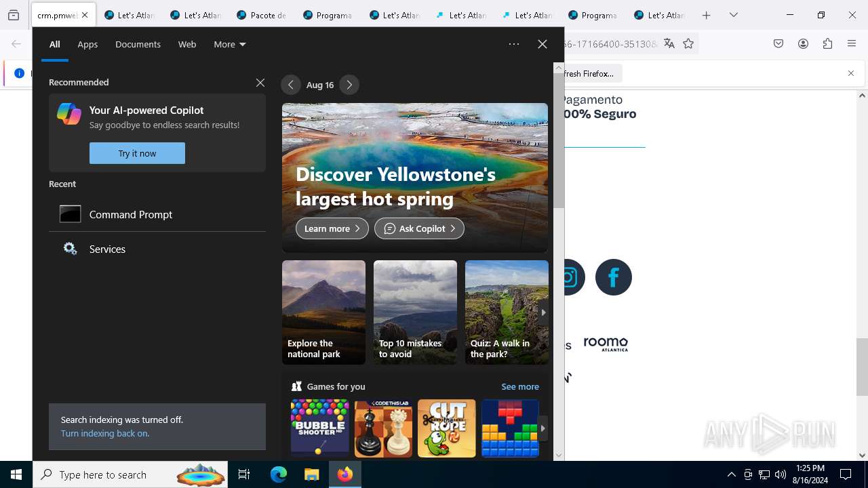Switch to the Web search tab
The width and height of the screenshot is (868, 488).
tap(187, 44)
